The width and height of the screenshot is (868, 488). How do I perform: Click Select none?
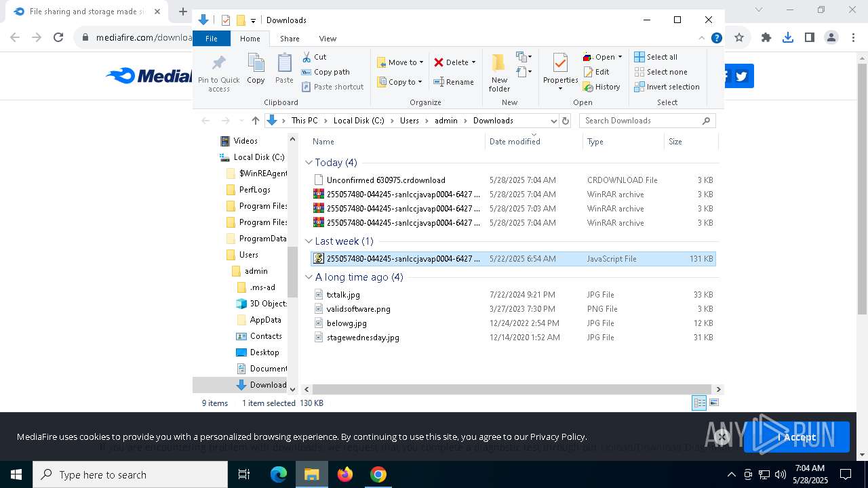pos(660,72)
